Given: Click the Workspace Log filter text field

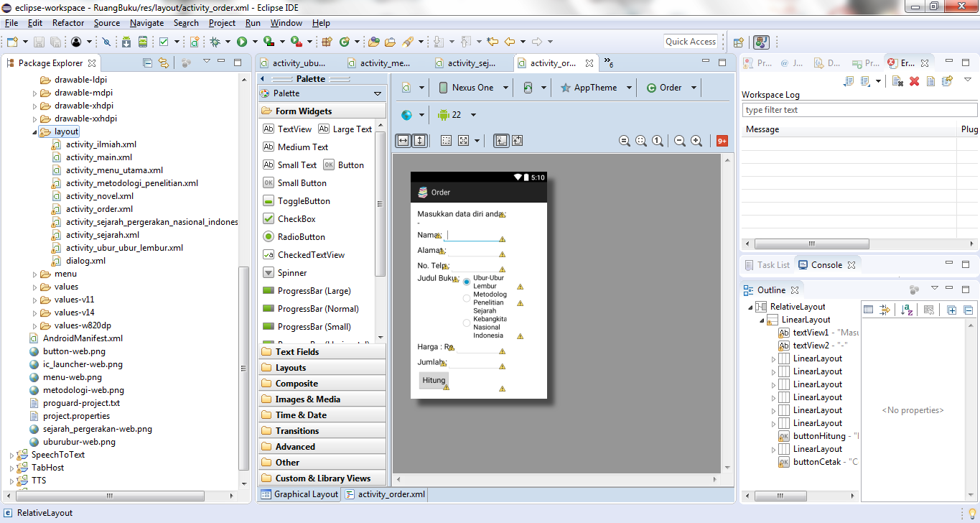Looking at the screenshot, I should [859, 110].
